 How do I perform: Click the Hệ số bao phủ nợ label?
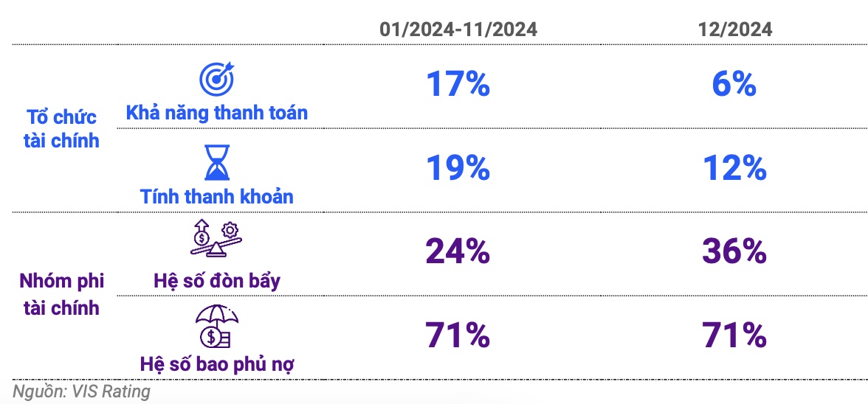[216, 364]
